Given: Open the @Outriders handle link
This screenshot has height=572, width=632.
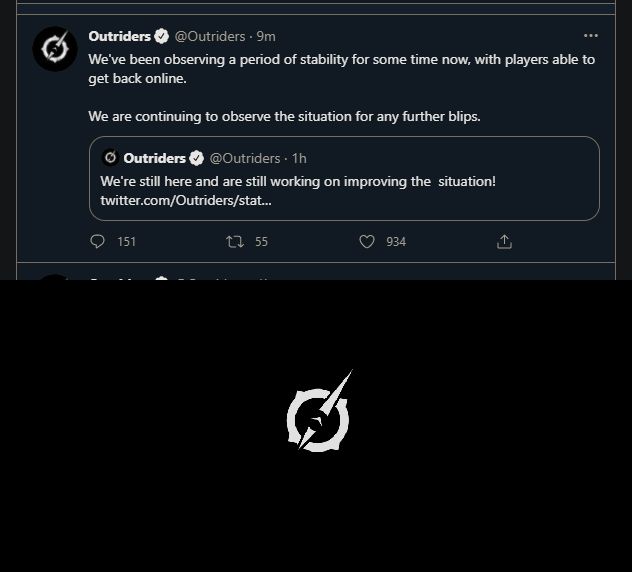Looking at the screenshot, I should 210,36.
